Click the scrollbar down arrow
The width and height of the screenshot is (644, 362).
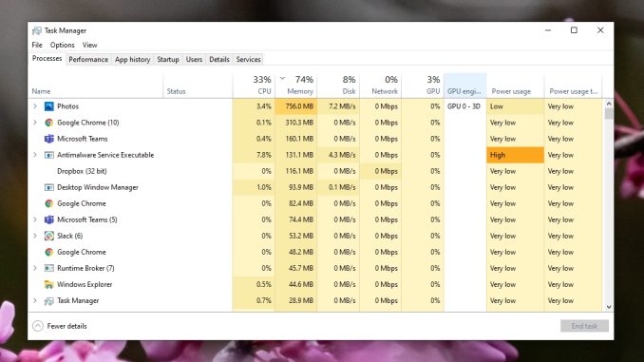coord(609,307)
